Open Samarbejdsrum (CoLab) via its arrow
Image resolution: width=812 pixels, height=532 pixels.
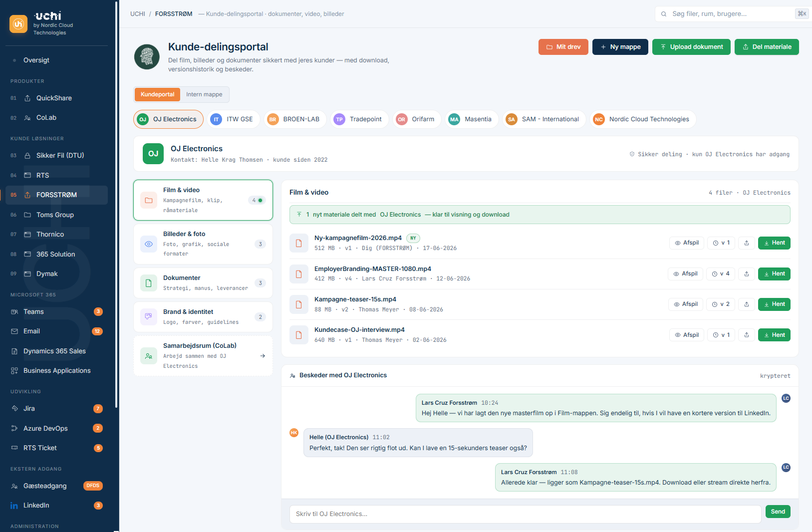click(x=263, y=356)
